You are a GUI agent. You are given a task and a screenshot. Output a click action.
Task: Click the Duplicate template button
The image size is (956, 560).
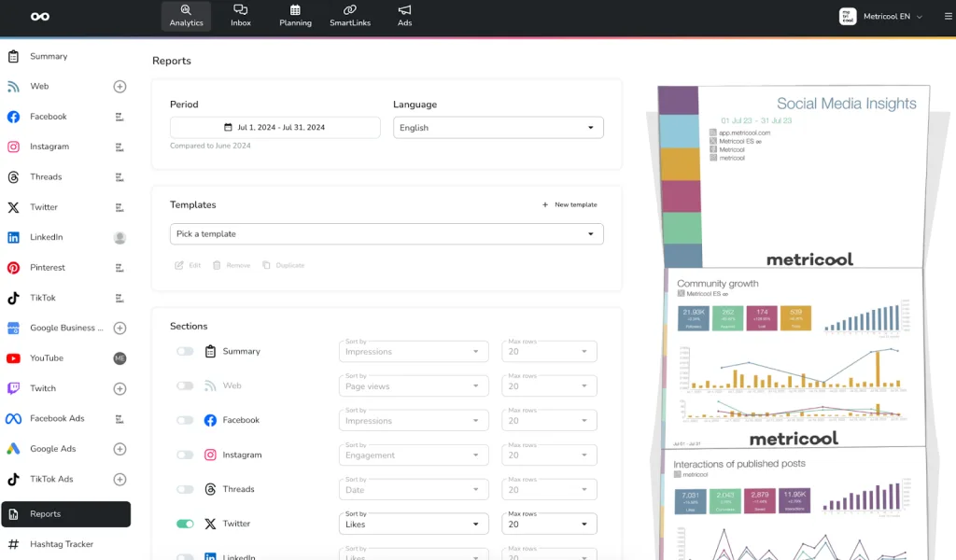point(284,265)
